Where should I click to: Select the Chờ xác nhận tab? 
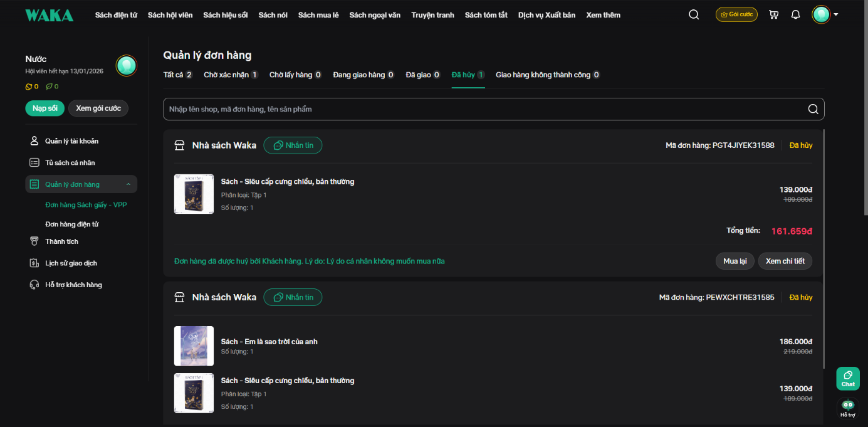point(231,75)
